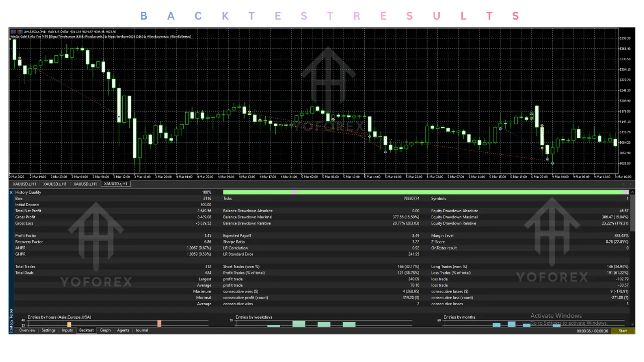This screenshot has width=644, height=362.
Task: Open the Overview tab
Action: tap(27, 330)
